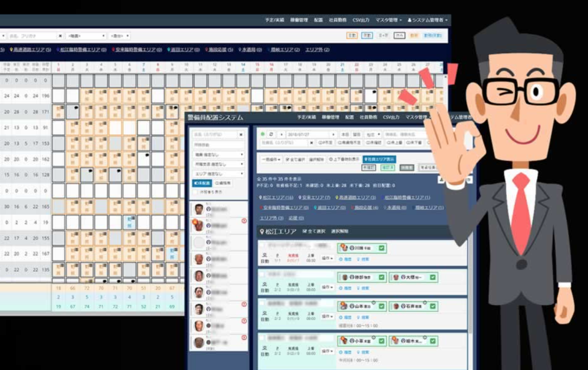This screenshot has width=588, height=370.
Task: Open the 一括操作 bulk actions dropdown
Action: tap(271, 159)
